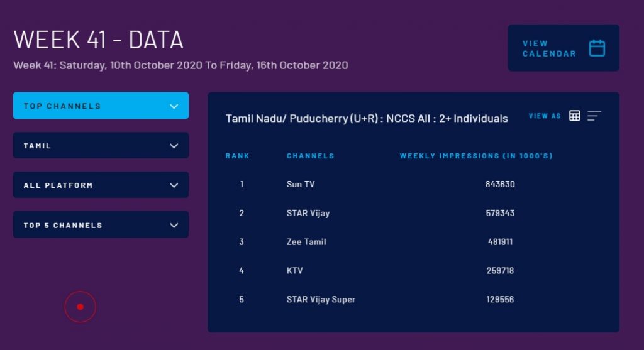The width and height of the screenshot is (644, 350).
Task: Click the Rank column header
Action: (x=238, y=156)
